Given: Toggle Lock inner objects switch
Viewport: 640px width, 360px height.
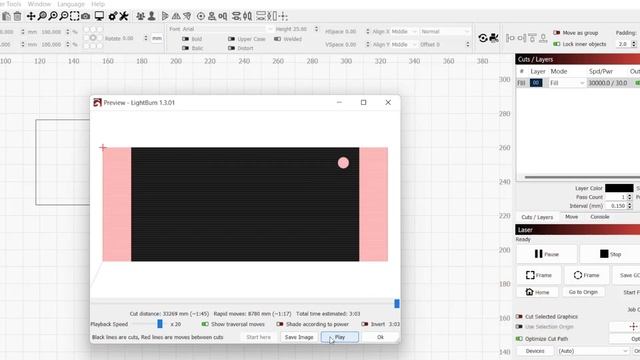Looking at the screenshot, I should point(557,44).
